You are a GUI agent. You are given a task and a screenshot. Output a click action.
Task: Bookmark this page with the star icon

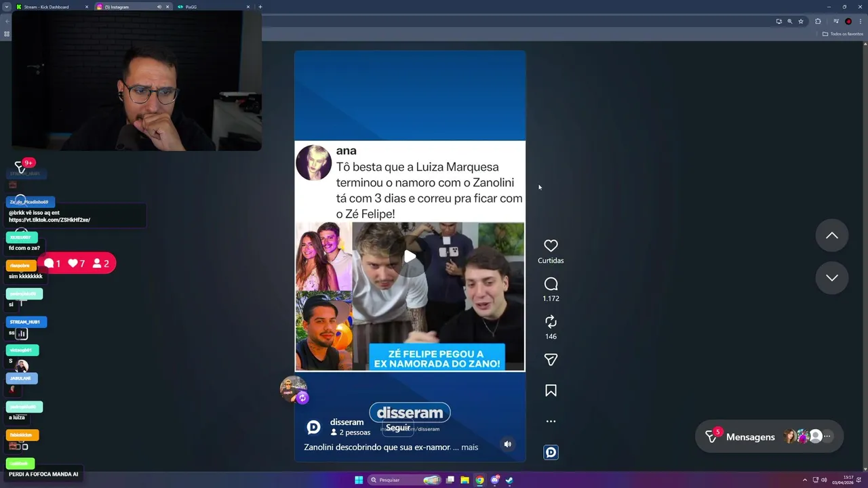coord(801,21)
